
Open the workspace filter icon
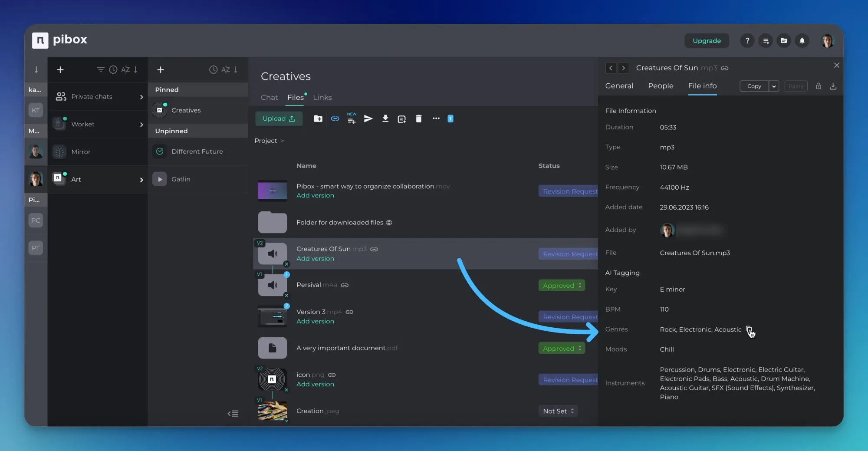click(x=101, y=69)
